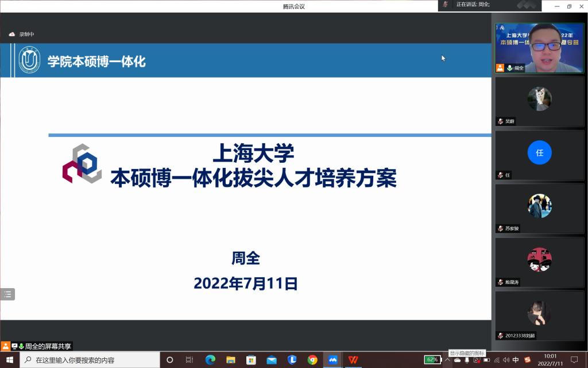Click the blue 任 participant avatar
This screenshot has width=588, height=368.
(x=539, y=153)
